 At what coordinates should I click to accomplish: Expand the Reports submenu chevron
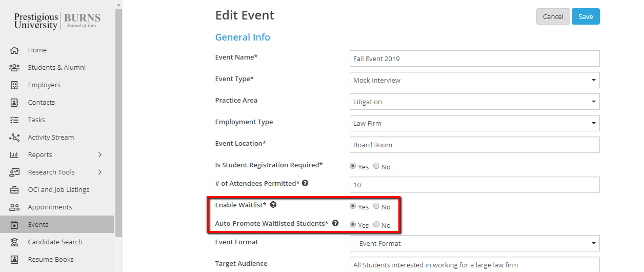coord(100,155)
